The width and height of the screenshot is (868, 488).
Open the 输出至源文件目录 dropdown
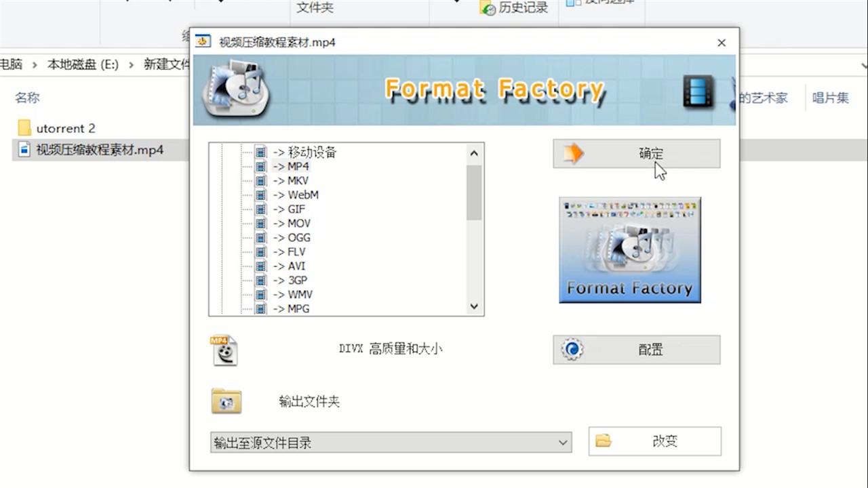(x=391, y=443)
